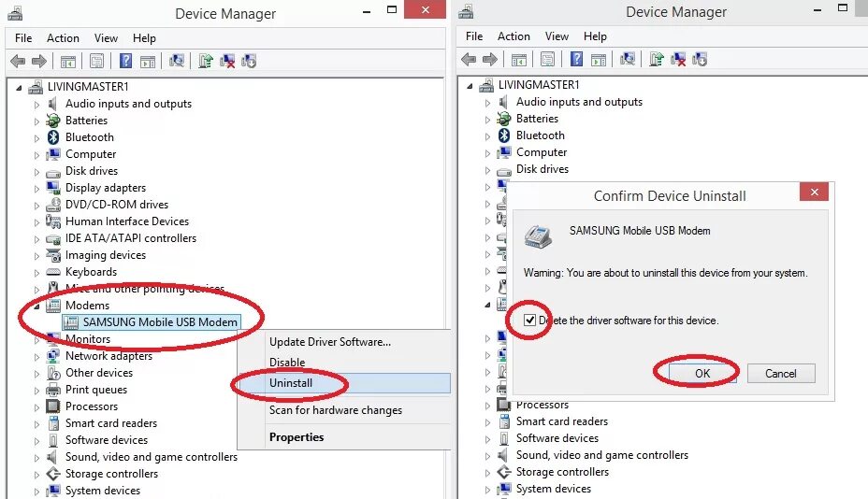Click Smart card readers icon in right window
Screen dimensions: 868x499
(x=504, y=421)
